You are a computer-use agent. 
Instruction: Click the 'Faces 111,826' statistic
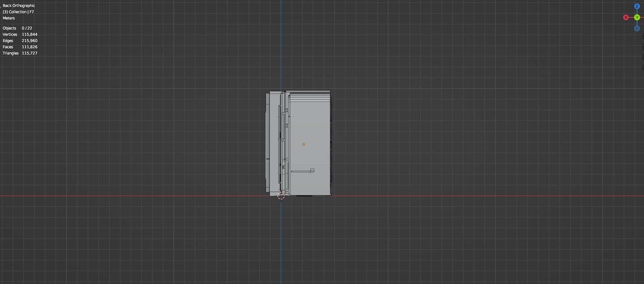pyautogui.click(x=20, y=47)
